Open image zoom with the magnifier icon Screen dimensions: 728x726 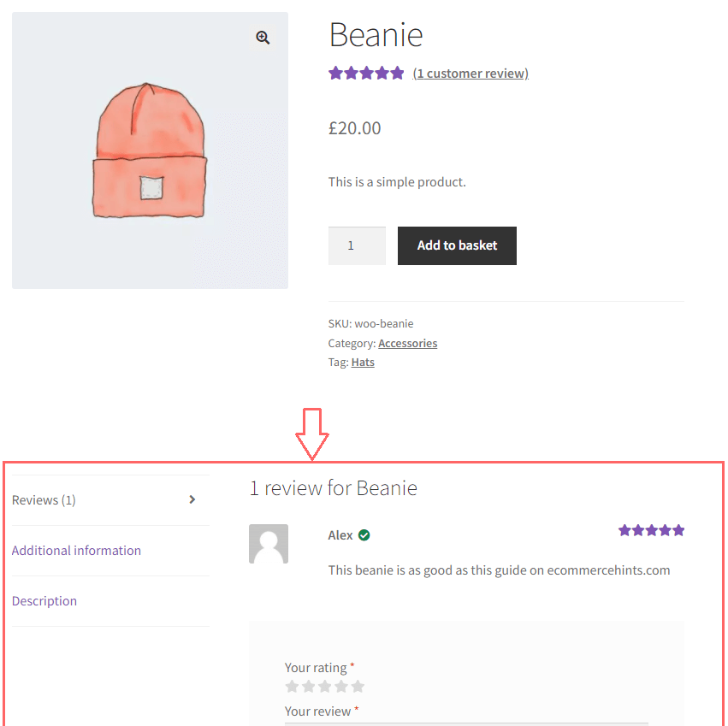click(263, 37)
